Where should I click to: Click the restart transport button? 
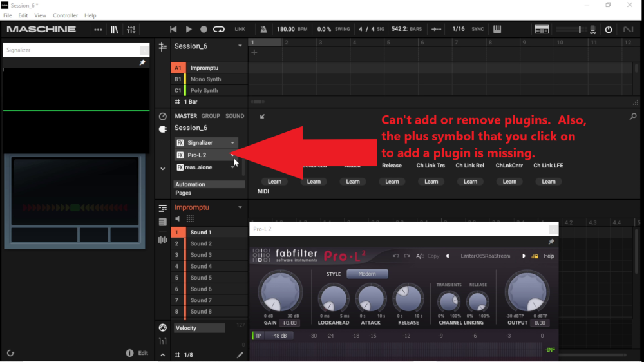(173, 29)
